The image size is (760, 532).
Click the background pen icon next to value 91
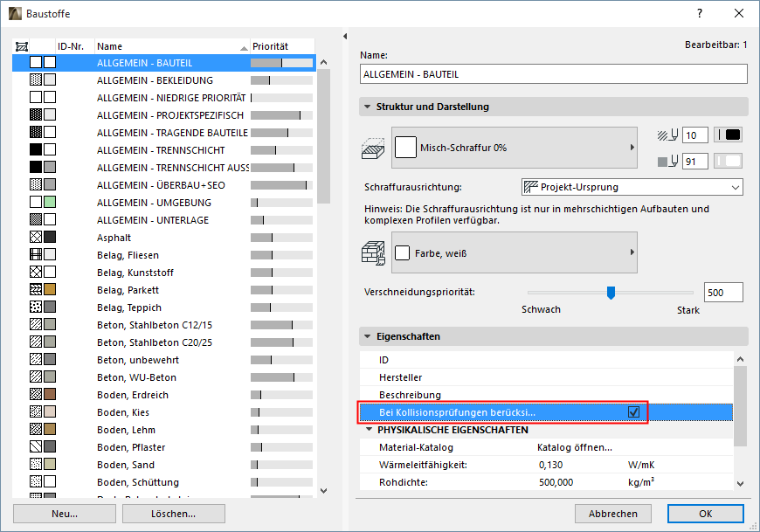coord(667,162)
